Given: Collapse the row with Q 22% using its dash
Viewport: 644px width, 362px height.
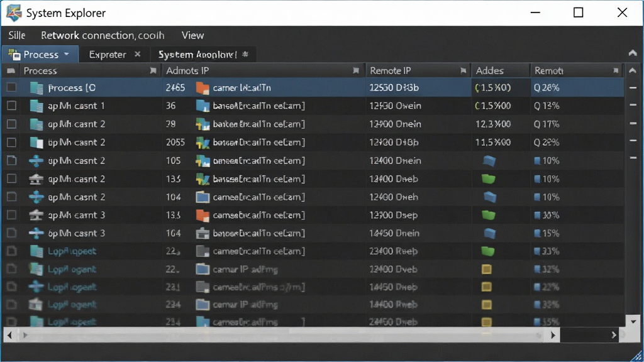Looking at the screenshot, I should (x=633, y=140).
